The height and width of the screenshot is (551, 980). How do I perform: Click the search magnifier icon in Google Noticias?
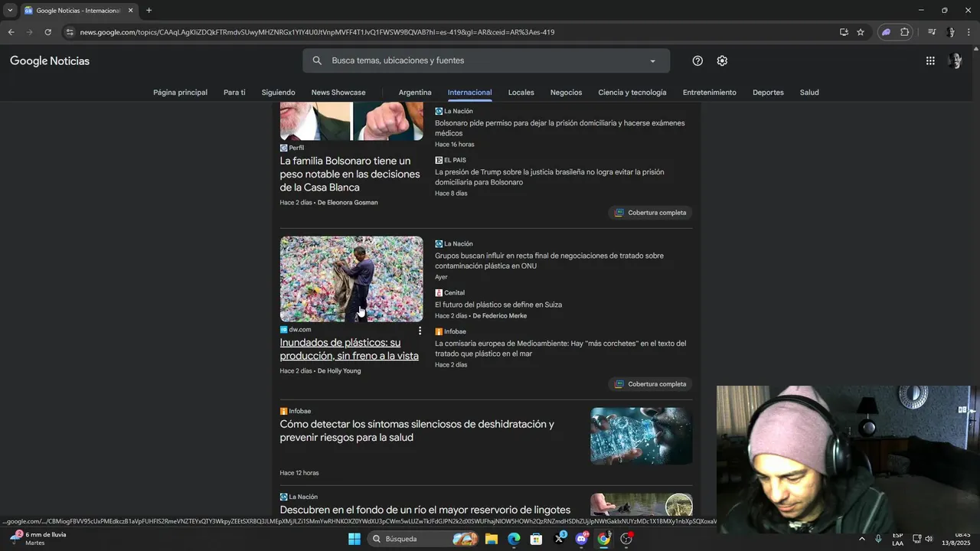(317, 60)
